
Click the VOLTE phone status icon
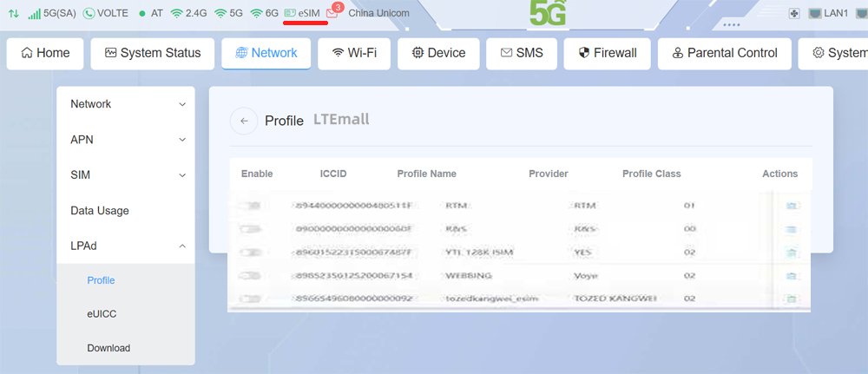click(x=89, y=13)
